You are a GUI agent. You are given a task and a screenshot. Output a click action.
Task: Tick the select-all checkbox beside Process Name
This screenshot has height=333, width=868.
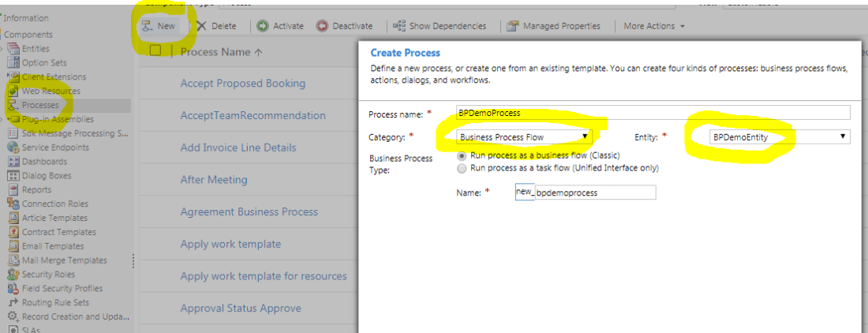(x=155, y=51)
